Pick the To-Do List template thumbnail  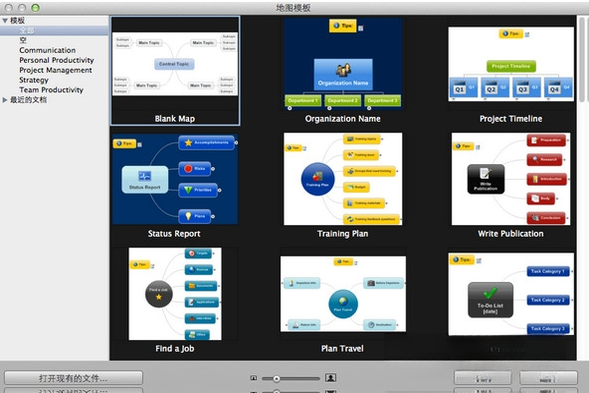pyautogui.click(x=511, y=294)
